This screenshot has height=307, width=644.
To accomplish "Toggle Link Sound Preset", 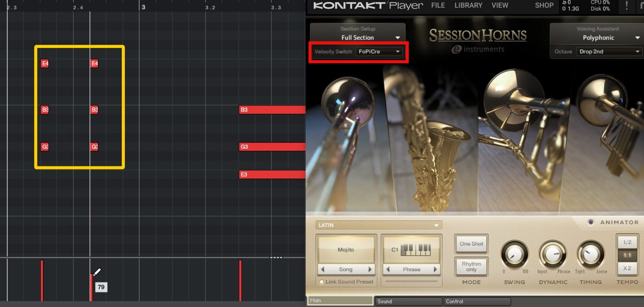I will coord(321,282).
